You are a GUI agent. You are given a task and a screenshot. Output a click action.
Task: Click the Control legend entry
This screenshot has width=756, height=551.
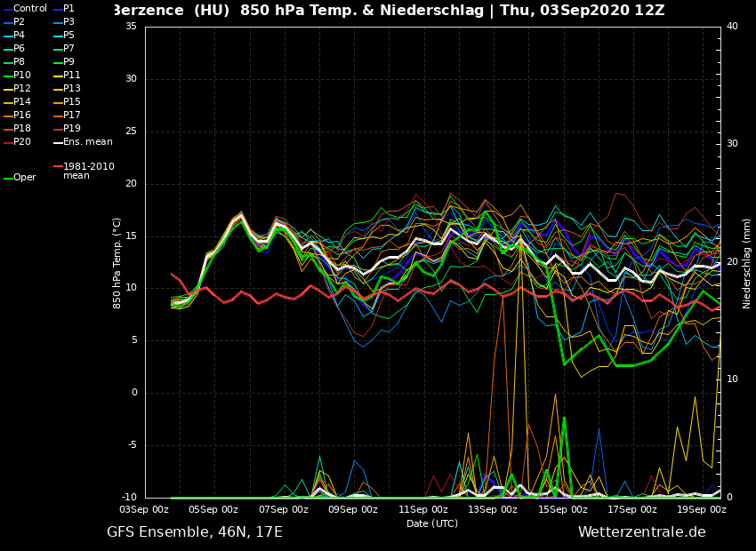click(x=29, y=9)
